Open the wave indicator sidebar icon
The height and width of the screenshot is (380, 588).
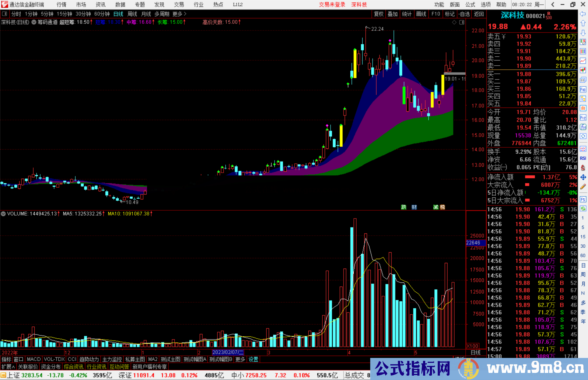point(583,149)
